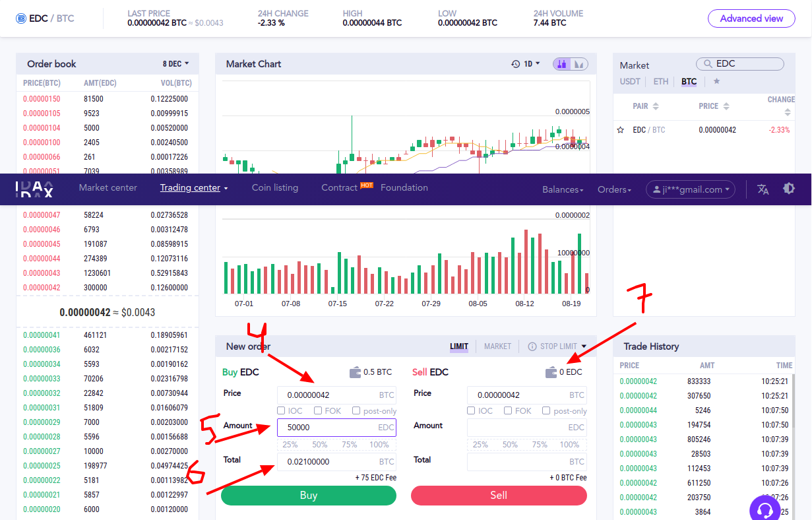Image resolution: width=812 pixels, height=520 pixels.
Task: Select candlestick chart type icon
Action: coord(562,64)
